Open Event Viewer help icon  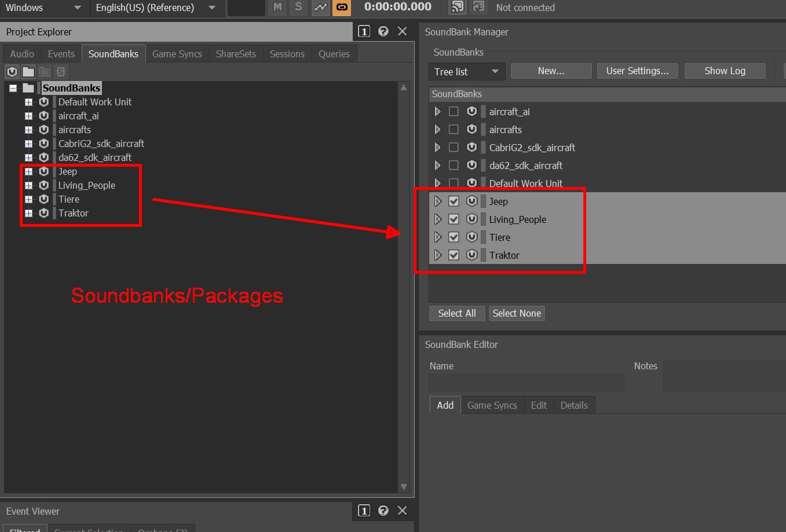coord(383,511)
